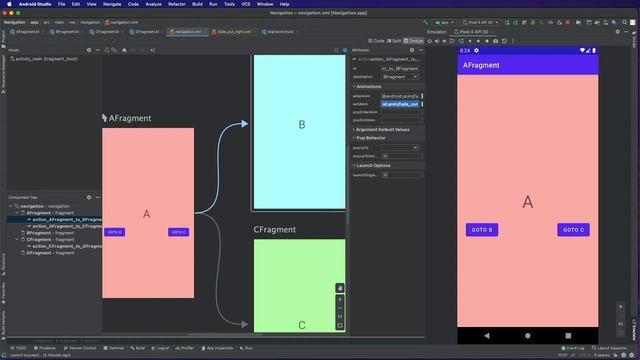This screenshot has width=640, height=360.
Task: Tap the Android recents square on emulator
Action: point(568,336)
